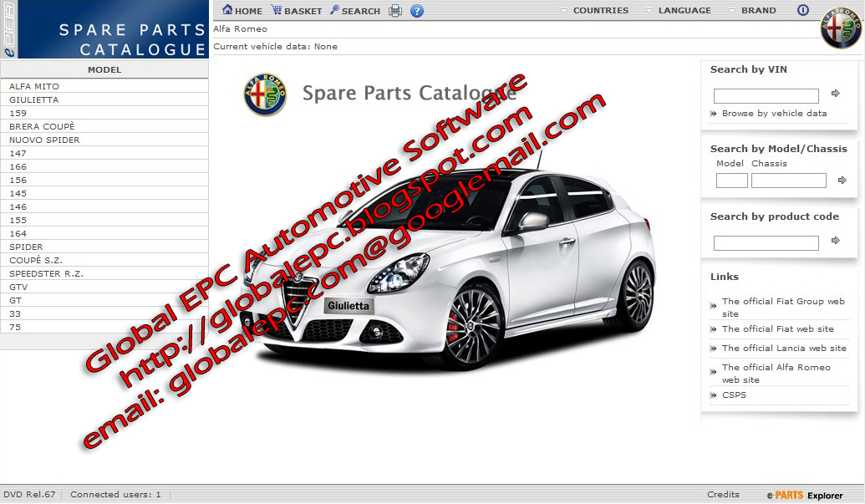Viewport: 865px width, 504px height.
Task: Select GT from the model list
Action: click(104, 300)
